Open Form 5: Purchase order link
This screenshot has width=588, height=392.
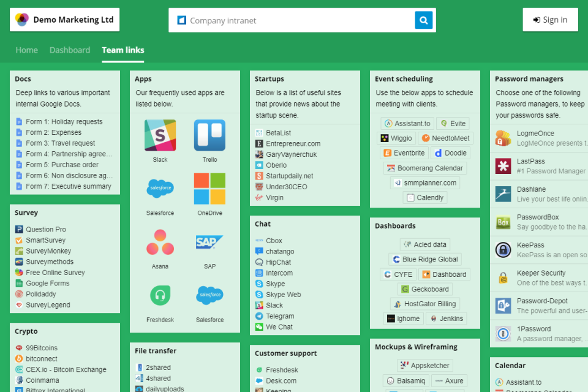coord(62,165)
